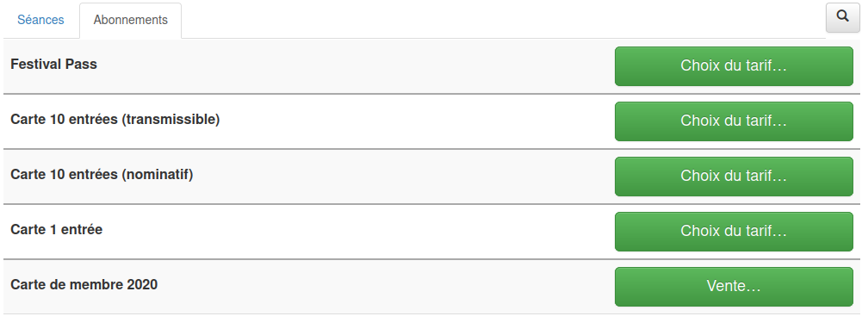Choose tariff for Carte 10 entrées (transmissible)
868x335 pixels.
[734, 121]
